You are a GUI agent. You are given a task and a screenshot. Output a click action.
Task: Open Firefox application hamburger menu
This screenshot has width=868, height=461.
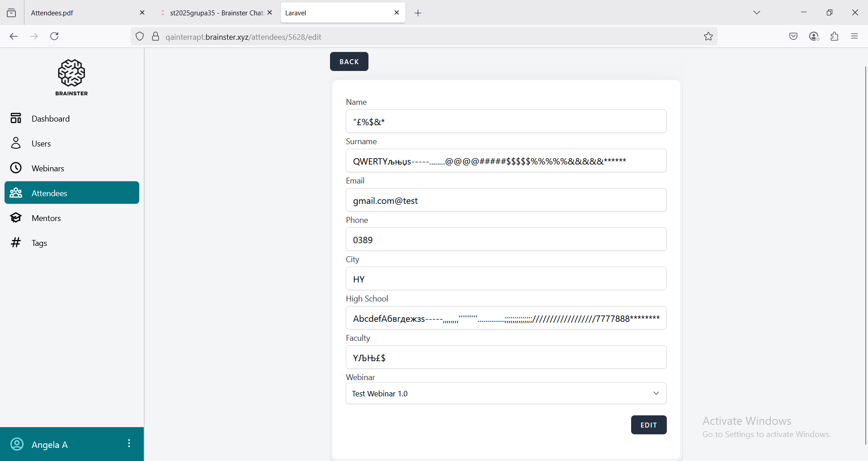(x=854, y=37)
